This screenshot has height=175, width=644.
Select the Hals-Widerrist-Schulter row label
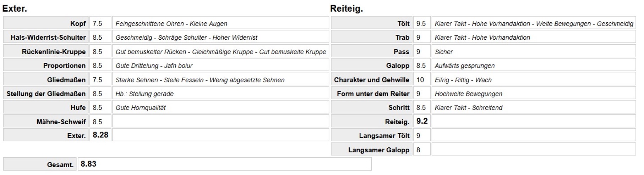point(48,37)
